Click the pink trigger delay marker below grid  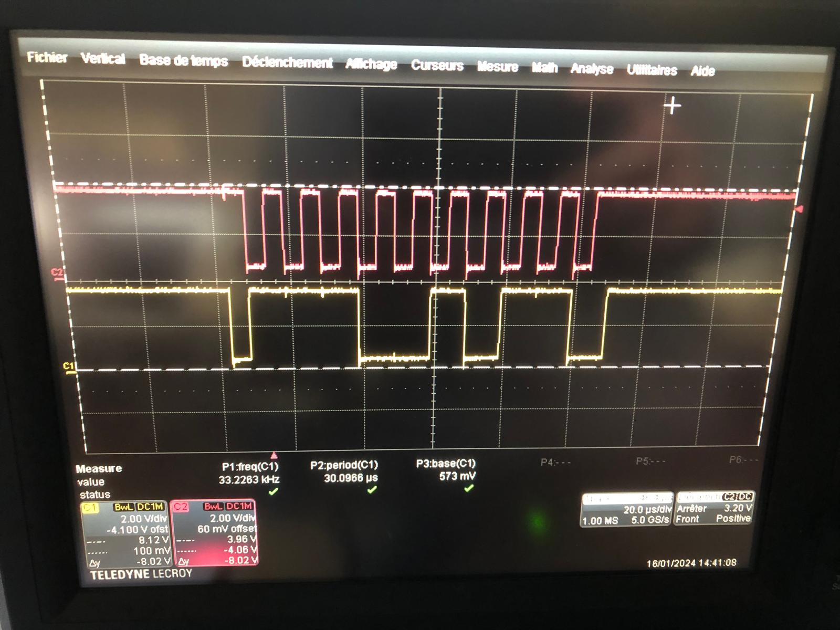tap(274, 455)
